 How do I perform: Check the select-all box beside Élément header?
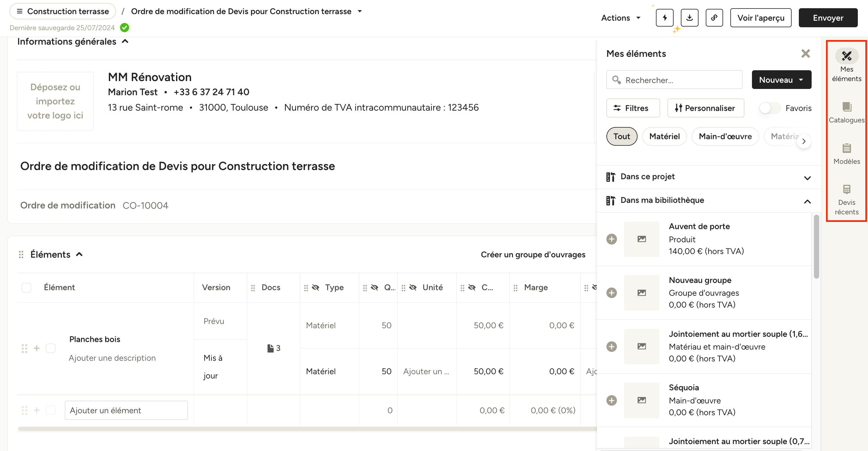26,288
